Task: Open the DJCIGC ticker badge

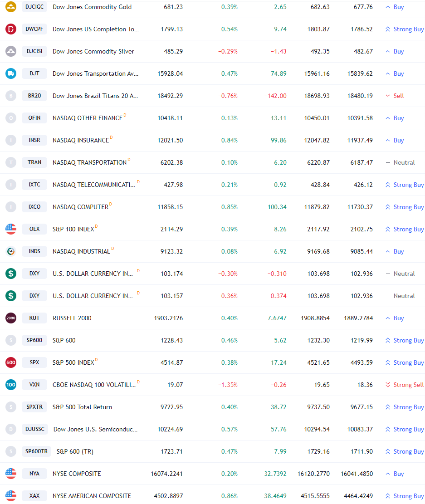Action: (x=34, y=7)
